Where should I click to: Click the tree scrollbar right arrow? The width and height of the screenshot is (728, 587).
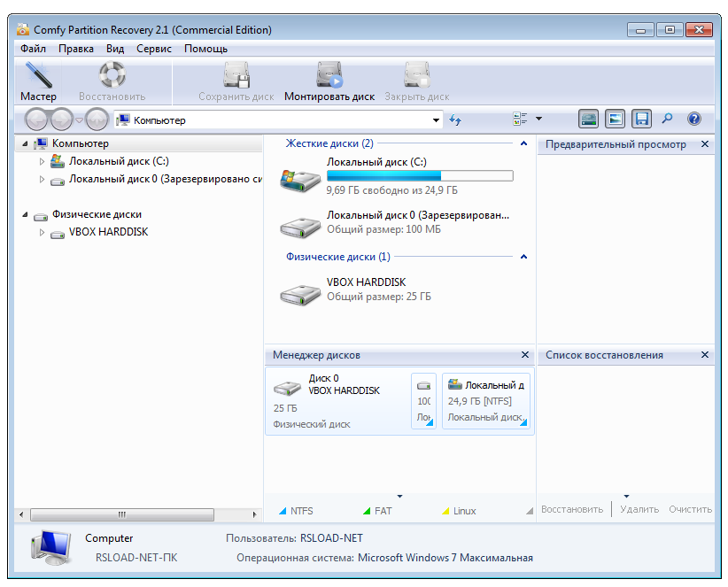254,514
